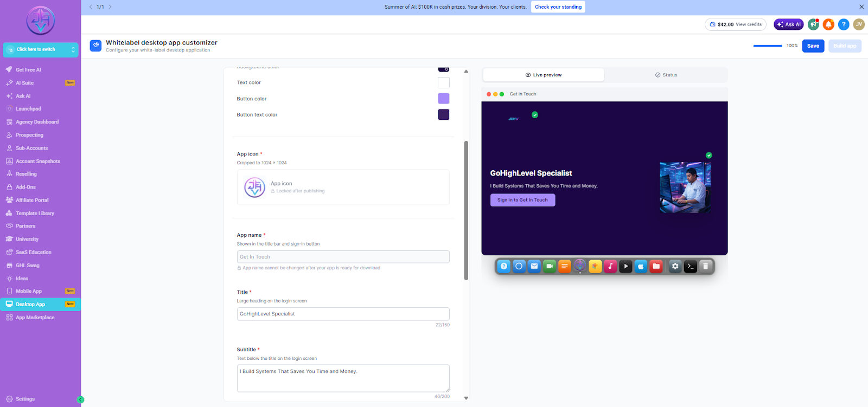Click the Build app button
The image size is (868, 407).
click(845, 46)
